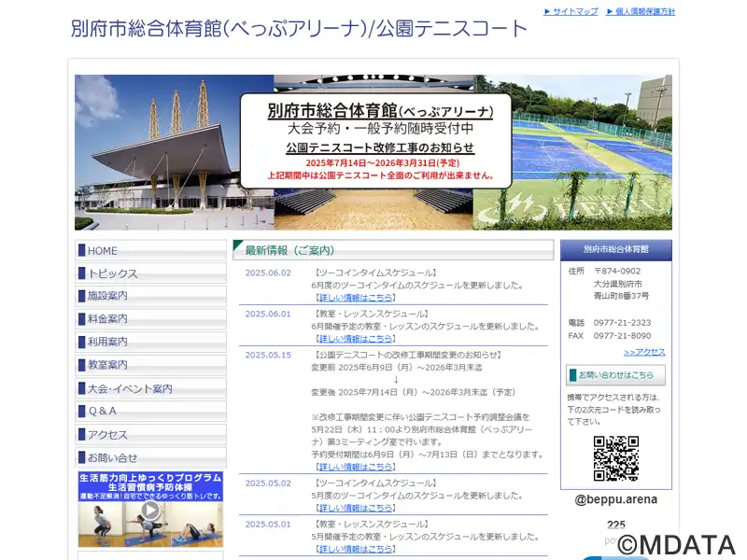Click the @beppu.arena handle text
Screen dimensions: 747x560
pos(616,499)
